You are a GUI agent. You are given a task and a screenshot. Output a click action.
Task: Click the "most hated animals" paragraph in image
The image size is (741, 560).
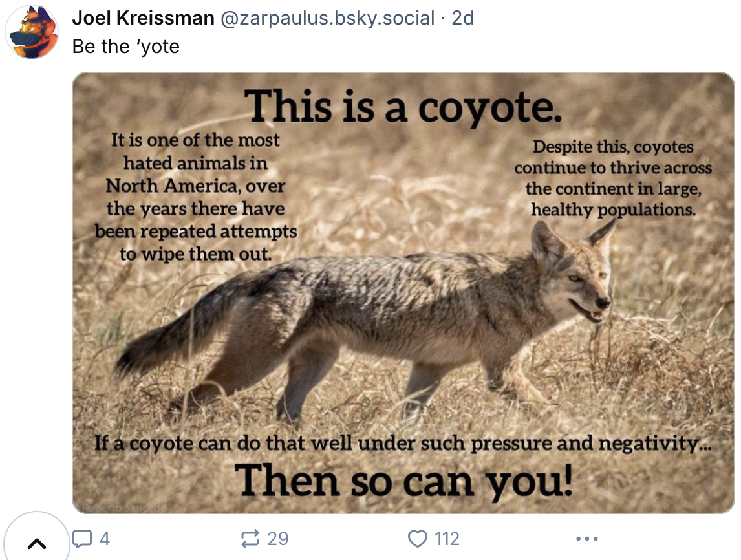pos(196,196)
